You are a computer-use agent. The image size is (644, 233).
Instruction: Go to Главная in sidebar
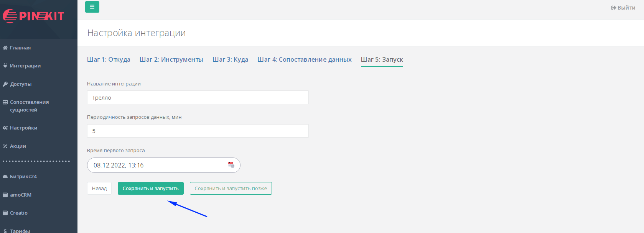(20, 48)
